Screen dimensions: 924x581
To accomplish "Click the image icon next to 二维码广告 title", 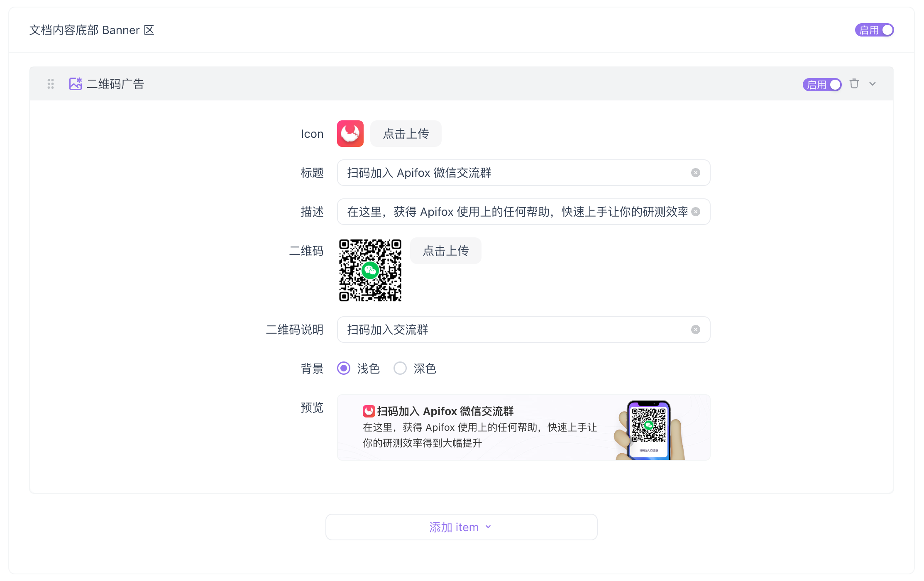I will [x=75, y=83].
